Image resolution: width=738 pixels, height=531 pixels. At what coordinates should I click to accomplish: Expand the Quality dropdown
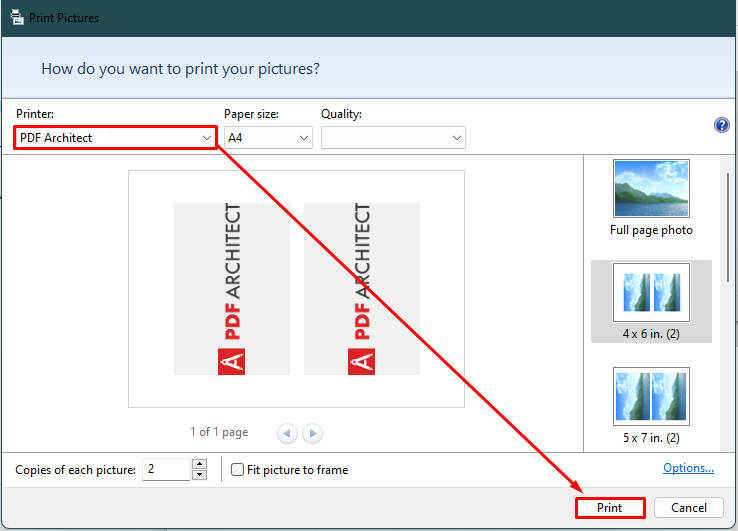pyautogui.click(x=393, y=137)
